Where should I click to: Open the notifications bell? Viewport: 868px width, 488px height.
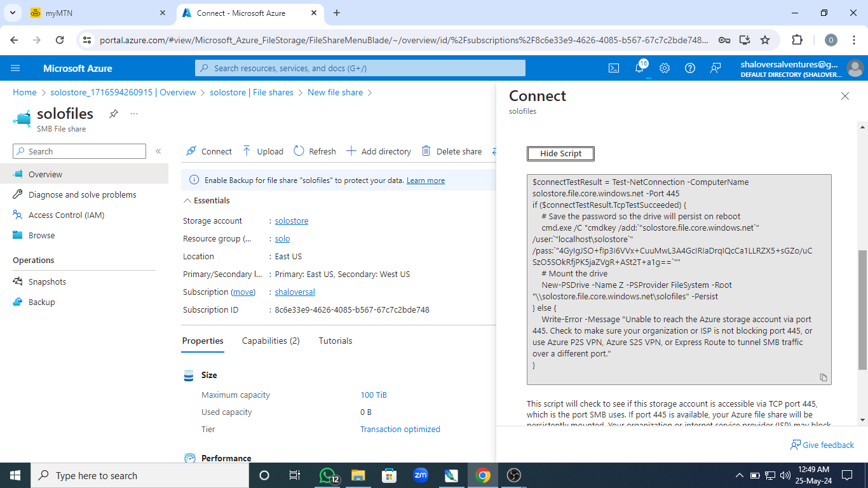pos(639,68)
